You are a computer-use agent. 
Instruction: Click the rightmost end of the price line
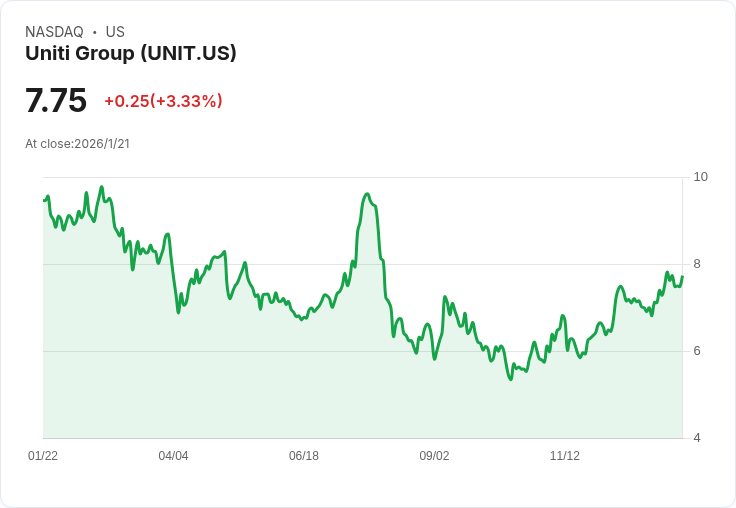[x=682, y=277]
